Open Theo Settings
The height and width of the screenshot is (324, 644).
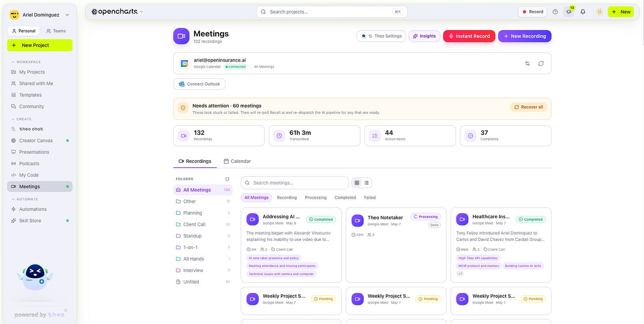click(x=381, y=36)
